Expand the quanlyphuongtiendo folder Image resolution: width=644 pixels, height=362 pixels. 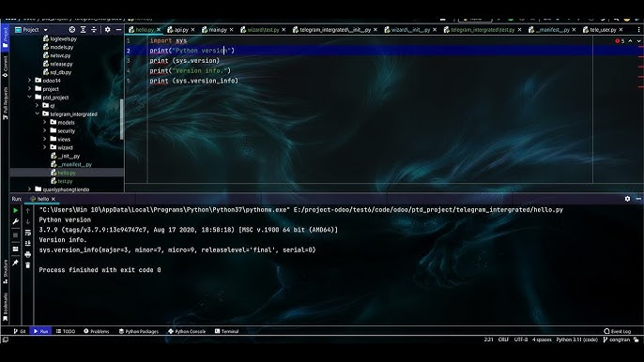coord(29,189)
